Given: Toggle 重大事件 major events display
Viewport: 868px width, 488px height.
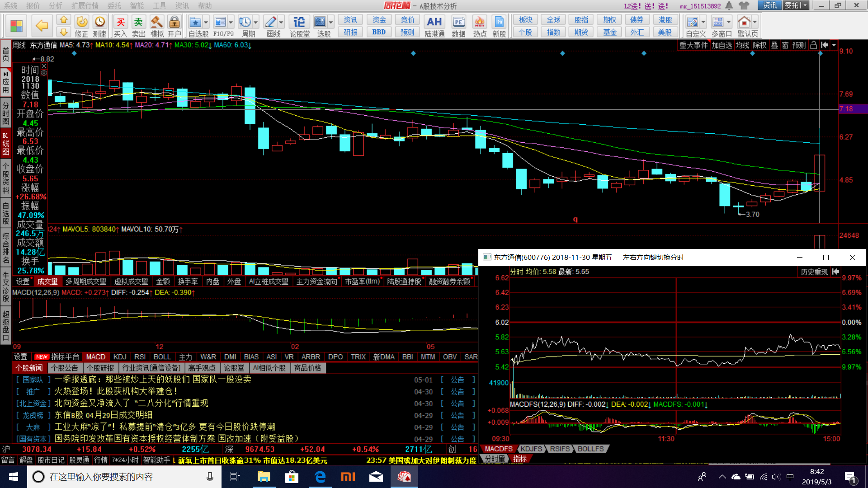Looking at the screenshot, I should (x=693, y=45).
